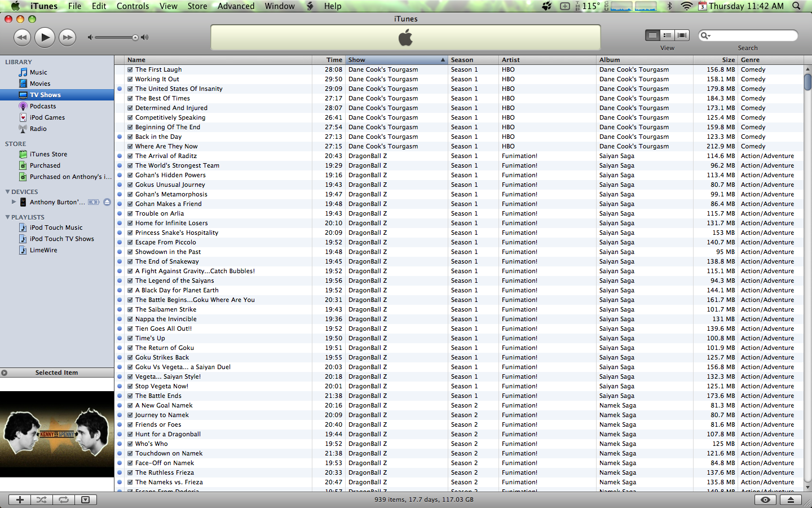Click max-volume speaker icon beside slider
The height and width of the screenshot is (508, 812).
[145, 38]
